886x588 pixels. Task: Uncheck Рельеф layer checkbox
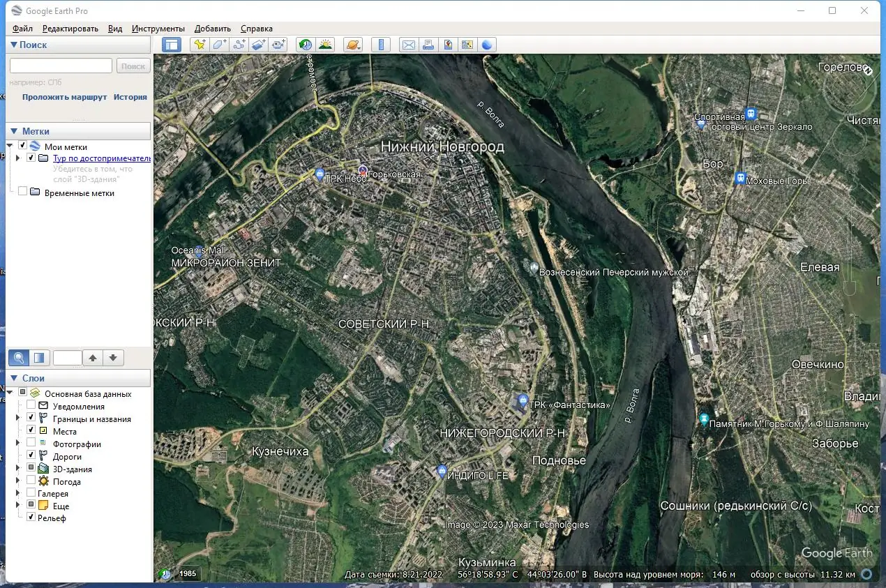pyautogui.click(x=31, y=518)
